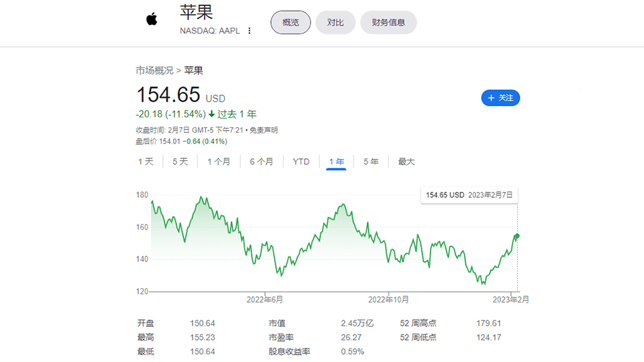
Task: Open the 免责声明 disclaimer link
Action: coord(264,130)
